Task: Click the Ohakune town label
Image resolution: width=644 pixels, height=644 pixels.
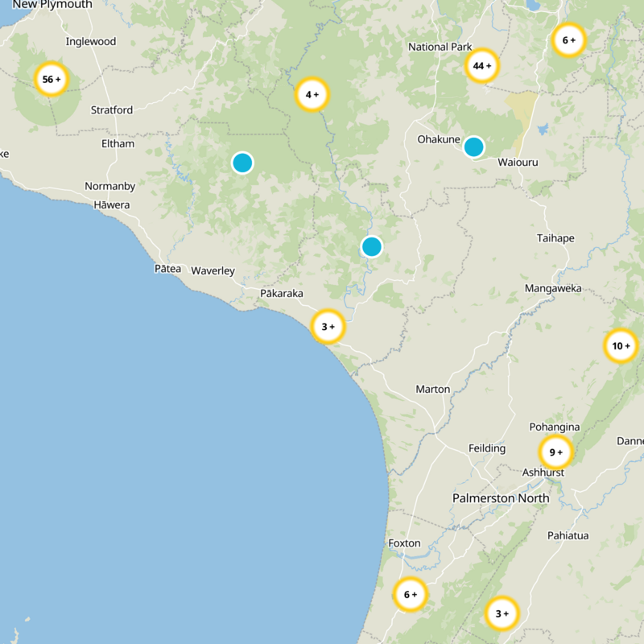Action: click(x=439, y=139)
